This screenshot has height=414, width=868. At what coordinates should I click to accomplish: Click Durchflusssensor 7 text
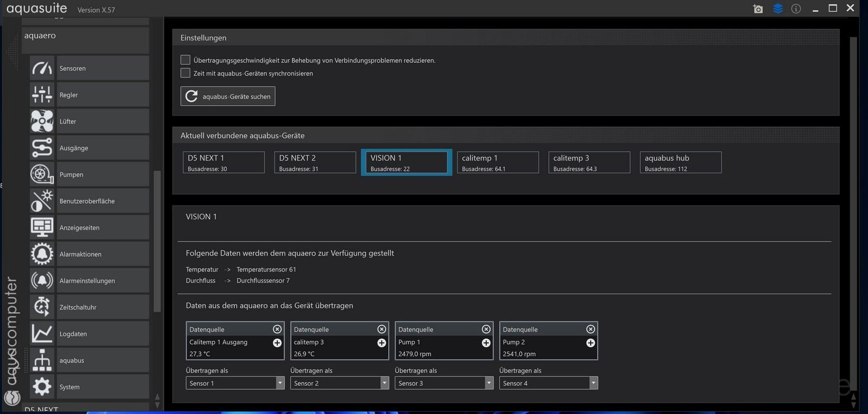click(x=263, y=281)
